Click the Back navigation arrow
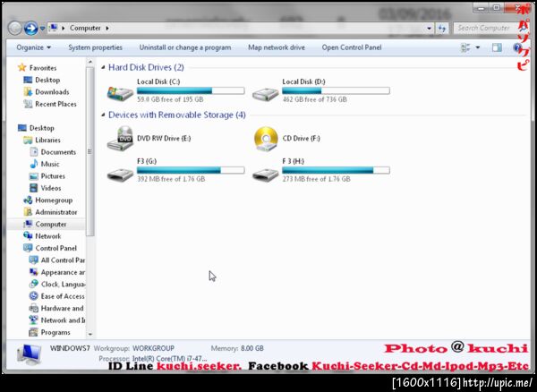The width and height of the screenshot is (537, 392). click(x=15, y=28)
